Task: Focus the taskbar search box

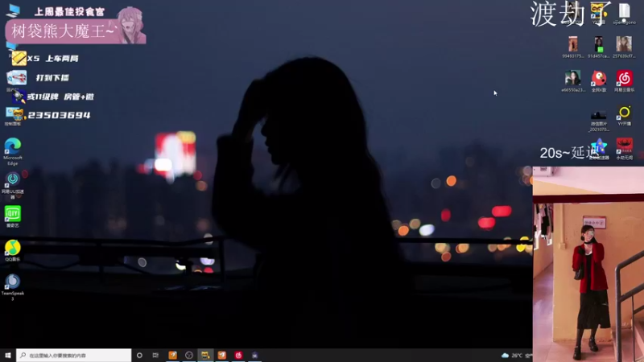Action: tap(74, 355)
